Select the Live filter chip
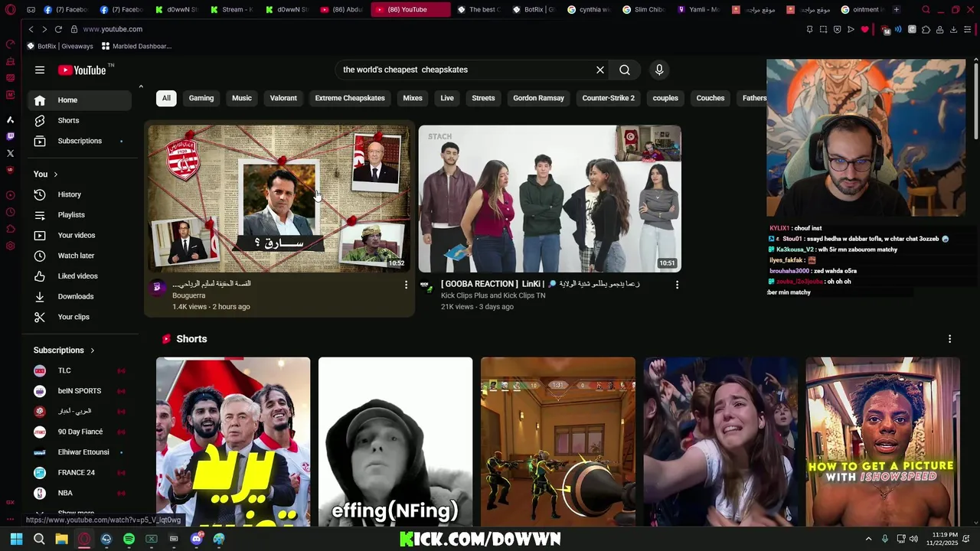Screen dimensions: 980x551 447,98
